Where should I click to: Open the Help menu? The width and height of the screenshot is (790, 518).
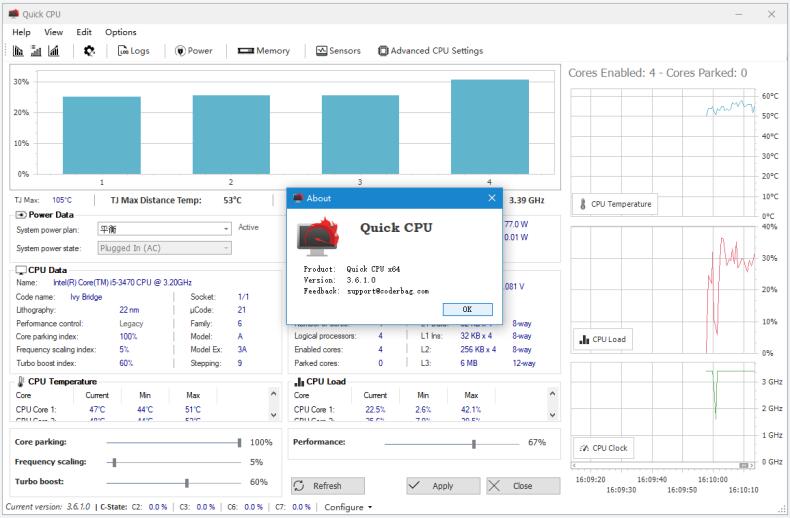tap(21, 32)
